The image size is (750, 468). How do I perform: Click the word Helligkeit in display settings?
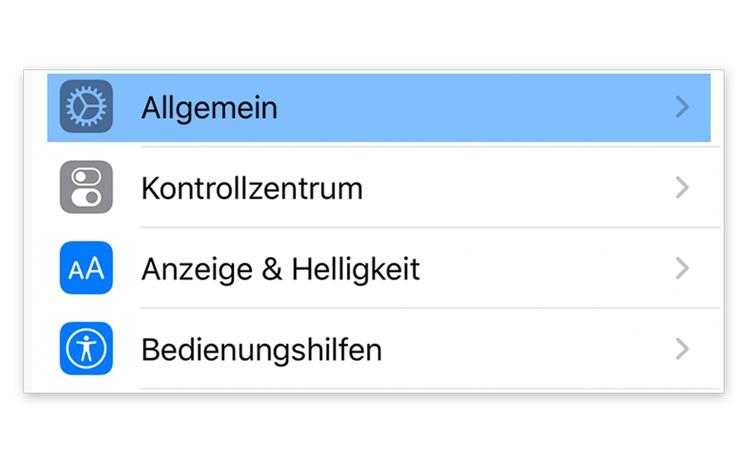tap(357, 269)
